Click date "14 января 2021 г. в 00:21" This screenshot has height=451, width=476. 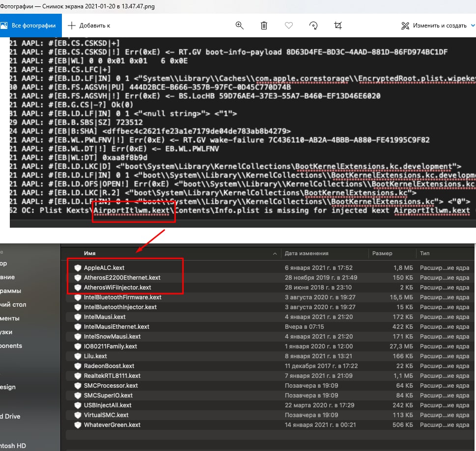(320, 424)
